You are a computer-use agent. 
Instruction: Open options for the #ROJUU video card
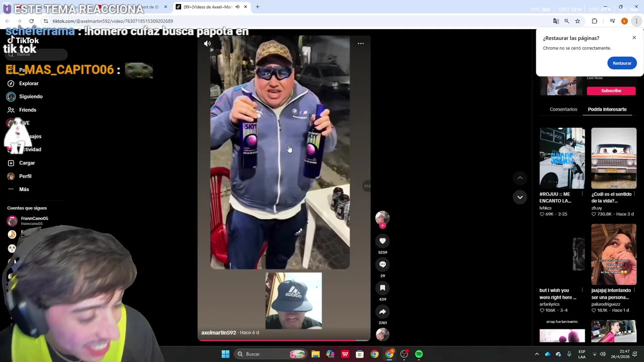[x=582, y=194]
